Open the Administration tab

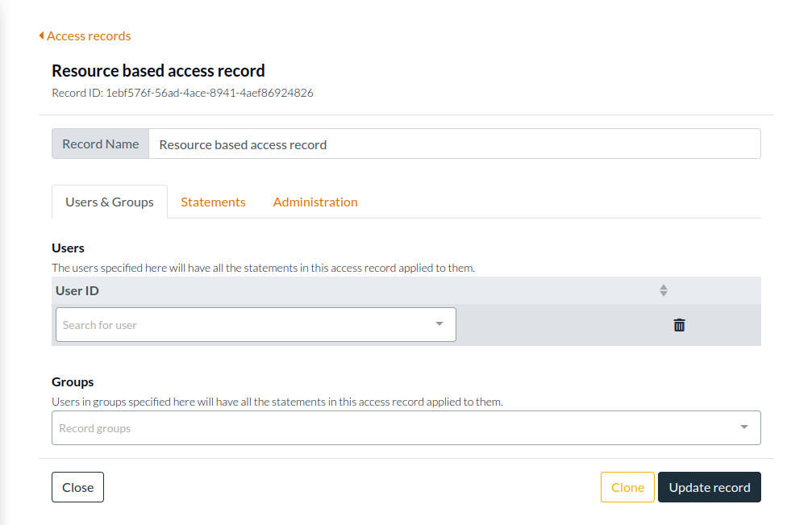pos(315,202)
